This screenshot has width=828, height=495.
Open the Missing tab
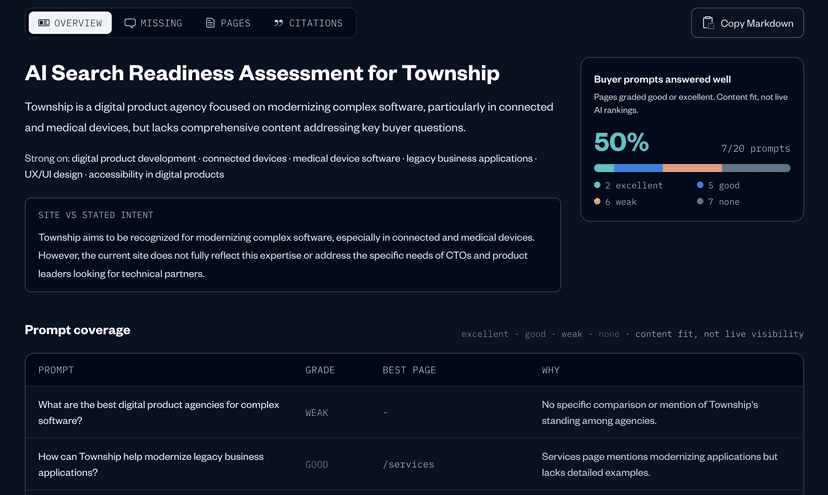coord(153,23)
